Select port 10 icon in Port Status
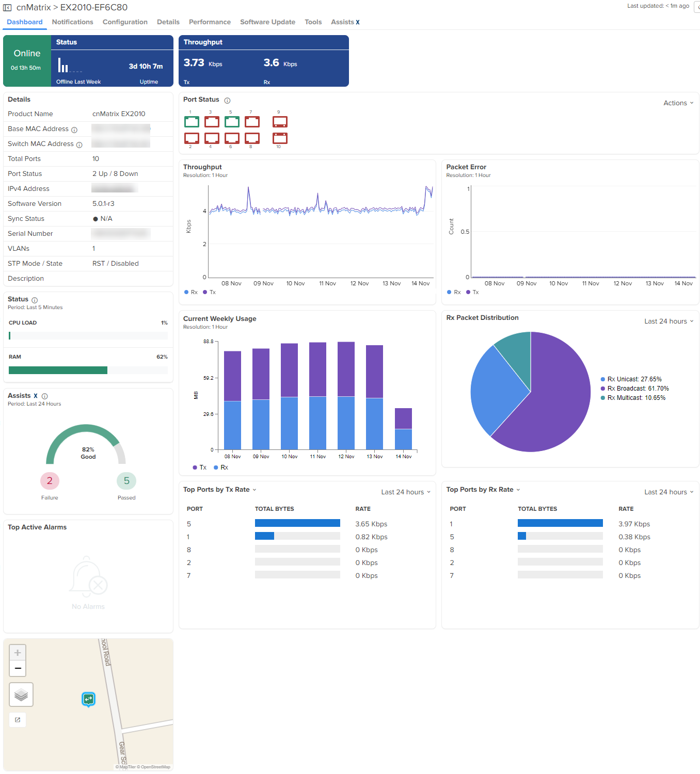 click(280, 138)
